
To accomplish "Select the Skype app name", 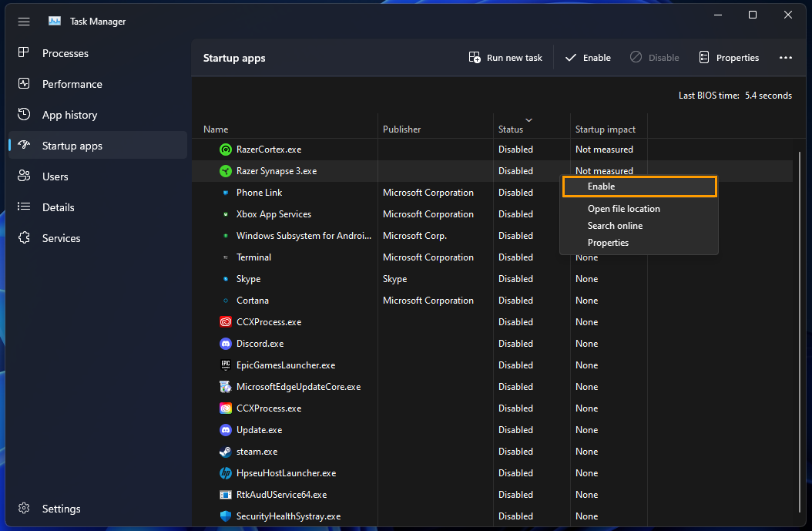I will pyautogui.click(x=249, y=279).
